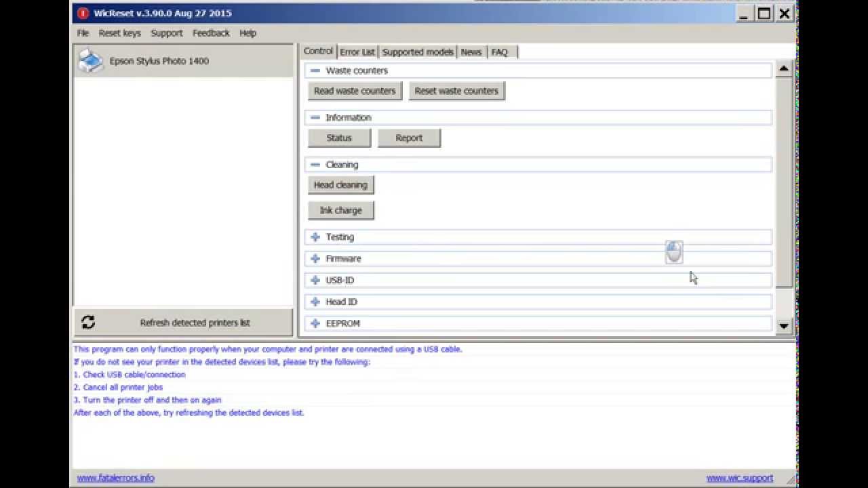Refresh detected printers list

pos(184,323)
